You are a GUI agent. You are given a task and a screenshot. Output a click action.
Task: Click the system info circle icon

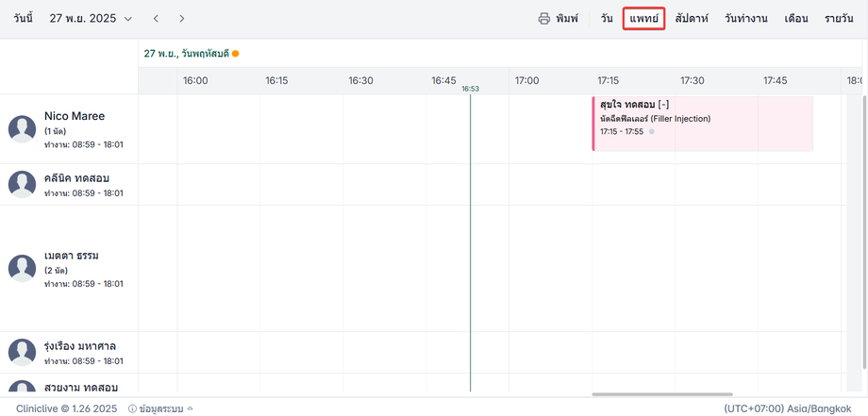click(x=131, y=408)
